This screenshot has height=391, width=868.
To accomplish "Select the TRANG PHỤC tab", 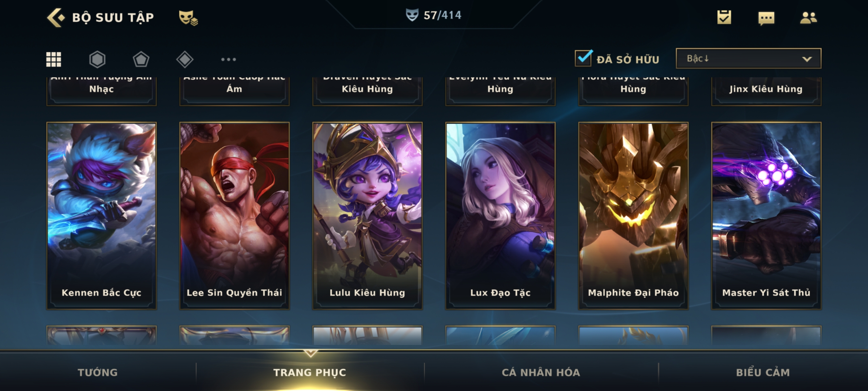I will [x=310, y=372].
